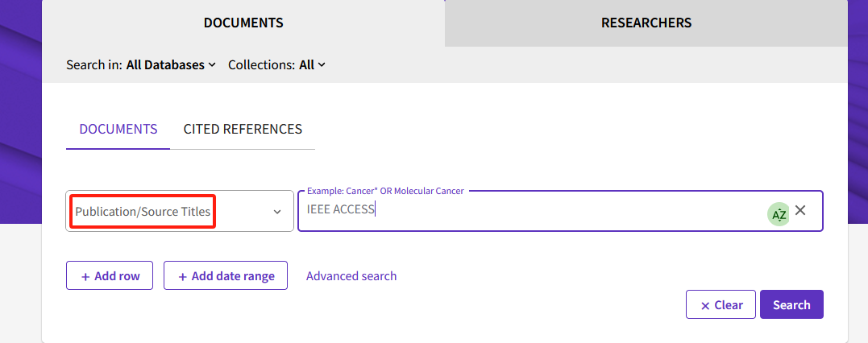Screen dimensions: 868x343
Task: Click the chevron beside Collections All
Action: tap(322, 65)
